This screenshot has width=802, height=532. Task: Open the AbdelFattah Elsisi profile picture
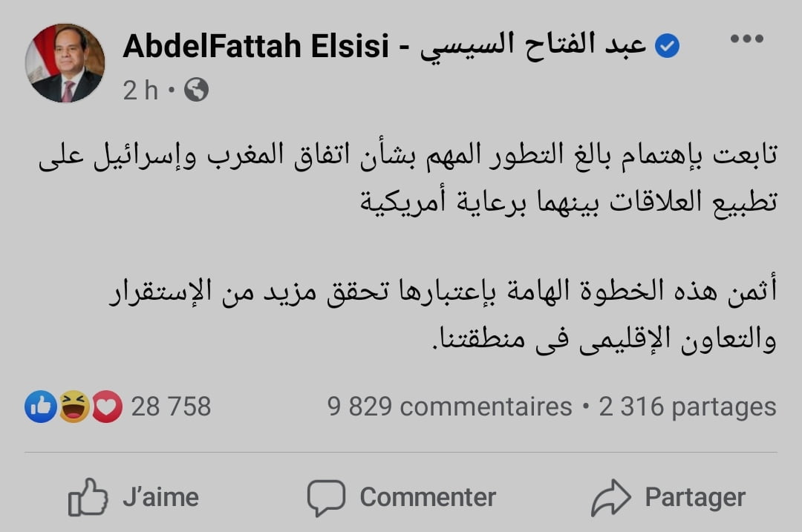click(x=65, y=63)
